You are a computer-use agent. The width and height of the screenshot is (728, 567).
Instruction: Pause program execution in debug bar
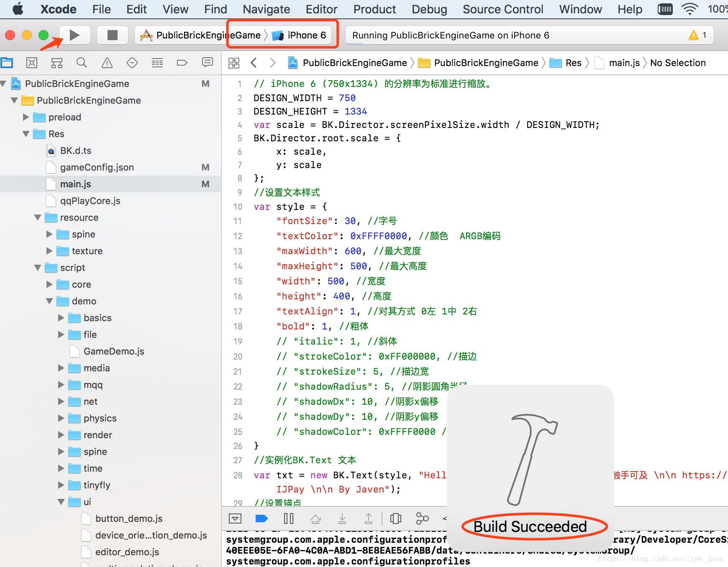(289, 518)
